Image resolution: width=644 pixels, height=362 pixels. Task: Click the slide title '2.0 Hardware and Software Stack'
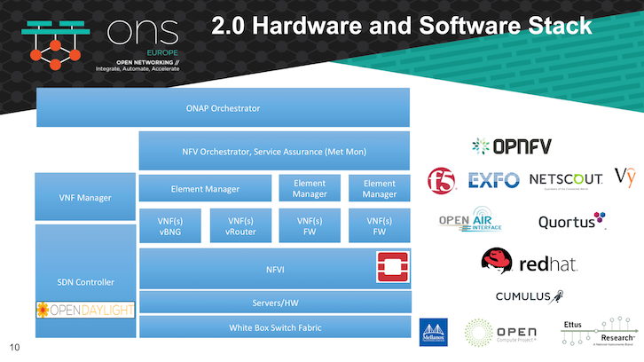pyautogui.click(x=402, y=26)
